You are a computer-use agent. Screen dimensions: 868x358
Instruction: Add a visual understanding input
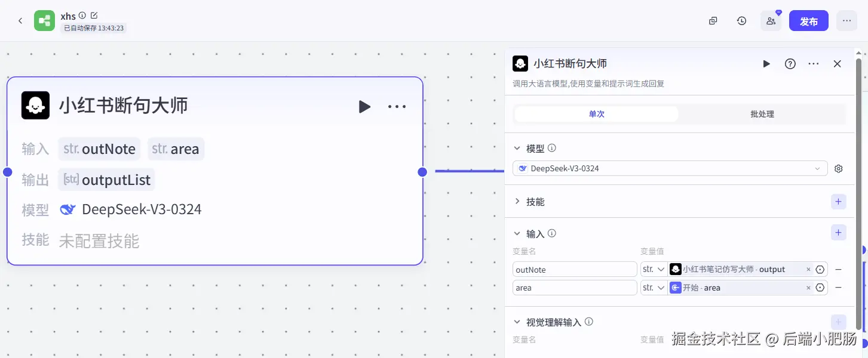pyautogui.click(x=839, y=322)
